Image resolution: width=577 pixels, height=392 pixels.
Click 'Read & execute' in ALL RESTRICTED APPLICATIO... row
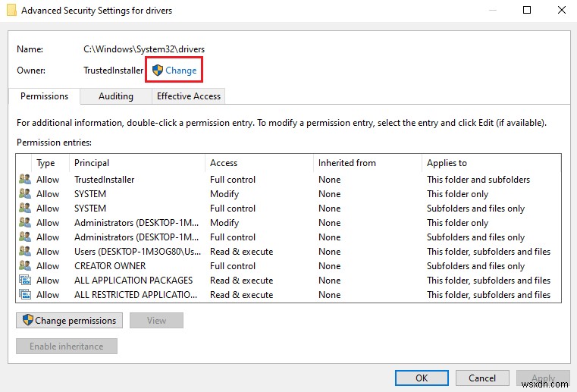[241, 294]
